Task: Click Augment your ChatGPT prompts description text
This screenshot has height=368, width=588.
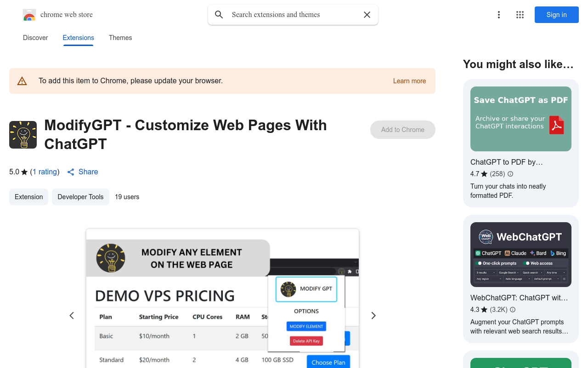Action: 519,327
